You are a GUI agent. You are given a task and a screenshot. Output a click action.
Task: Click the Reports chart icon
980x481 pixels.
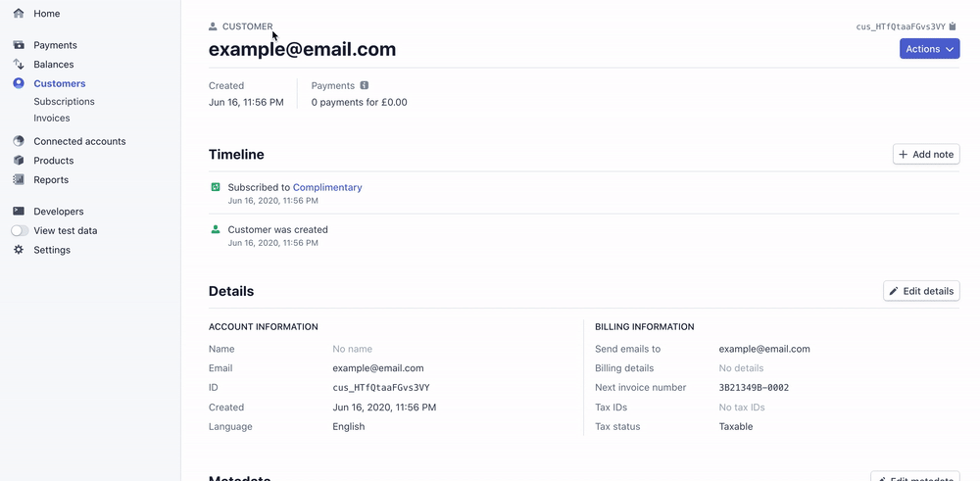tap(19, 180)
